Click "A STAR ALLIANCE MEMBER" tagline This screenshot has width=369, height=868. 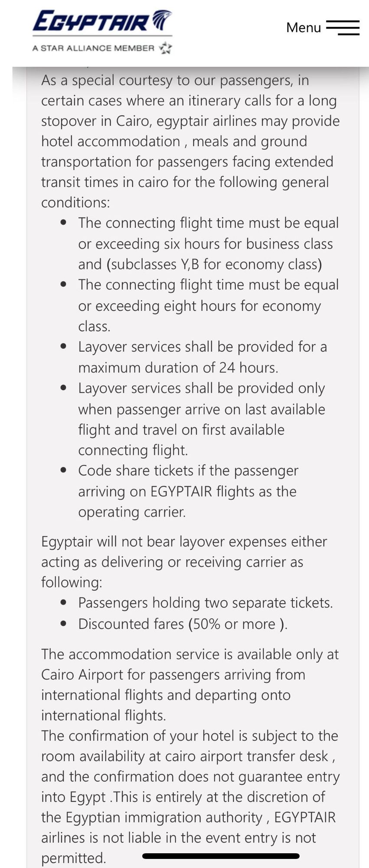93,48
